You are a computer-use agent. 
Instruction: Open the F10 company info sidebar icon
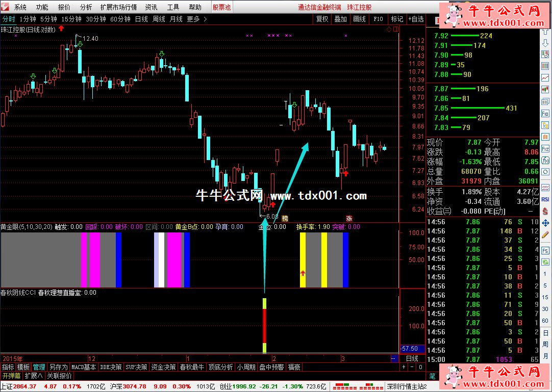tap(545, 113)
